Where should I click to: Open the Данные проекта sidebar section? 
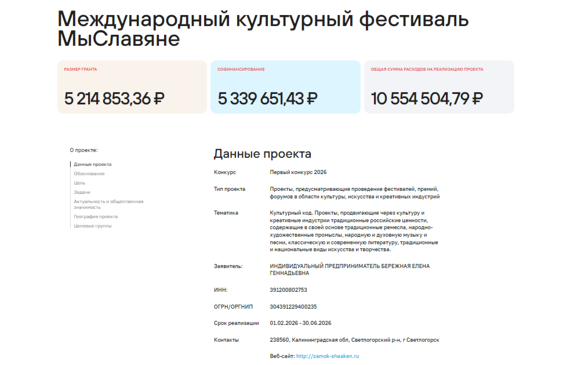[x=92, y=164]
